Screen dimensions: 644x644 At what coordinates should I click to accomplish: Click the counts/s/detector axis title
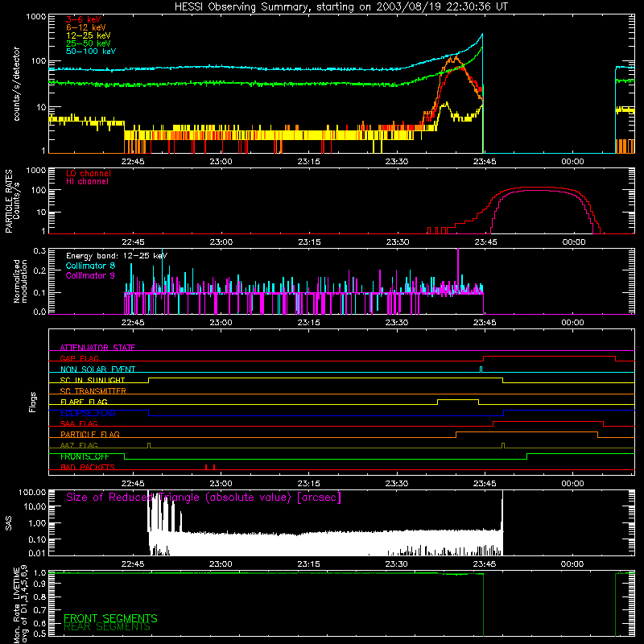[x=17, y=84]
